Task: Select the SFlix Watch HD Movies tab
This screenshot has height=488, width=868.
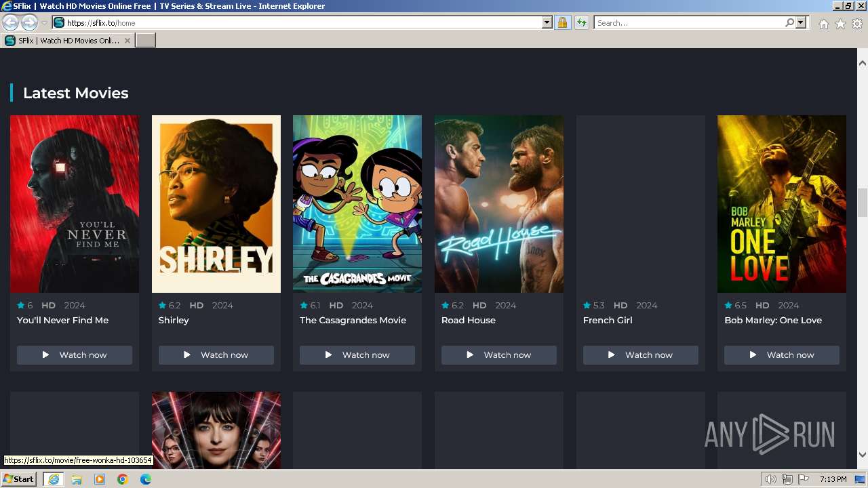Action: [x=67, y=41]
